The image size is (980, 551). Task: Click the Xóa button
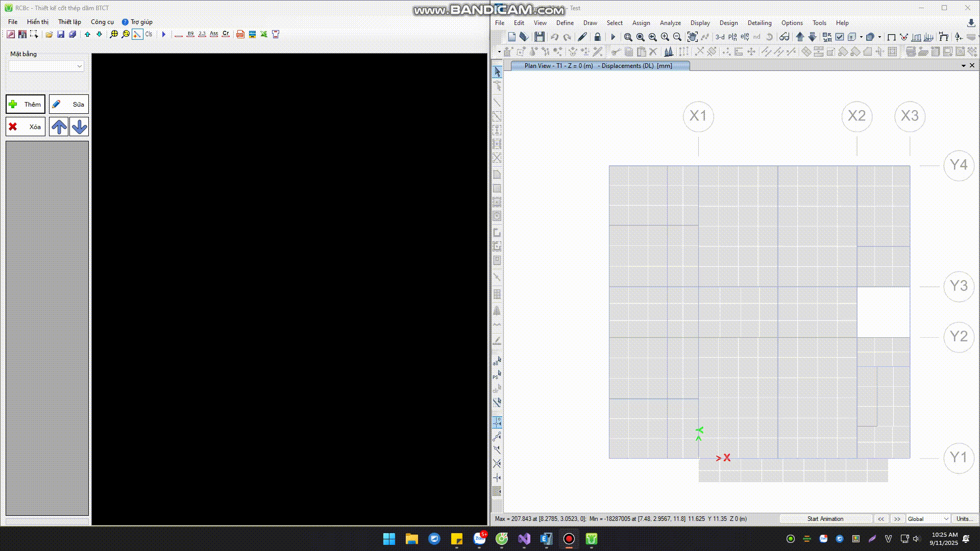coord(26,127)
